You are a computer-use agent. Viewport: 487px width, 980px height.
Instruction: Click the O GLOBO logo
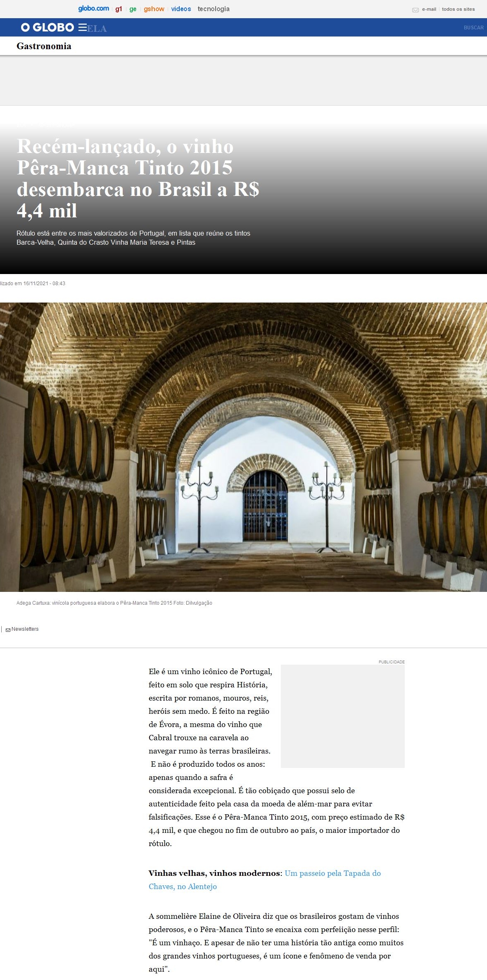[48, 27]
